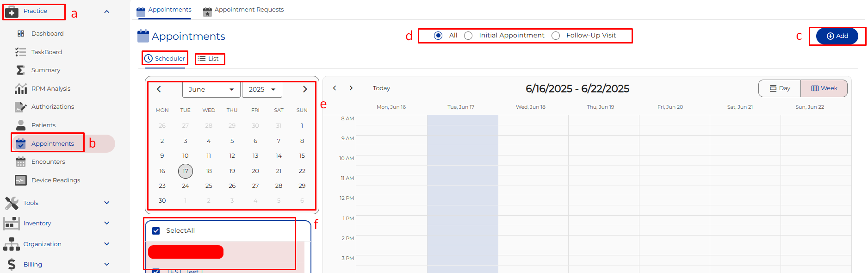Viewport: 868px width, 273px height.
Task: Expand the Inventory menu section
Action: click(107, 223)
